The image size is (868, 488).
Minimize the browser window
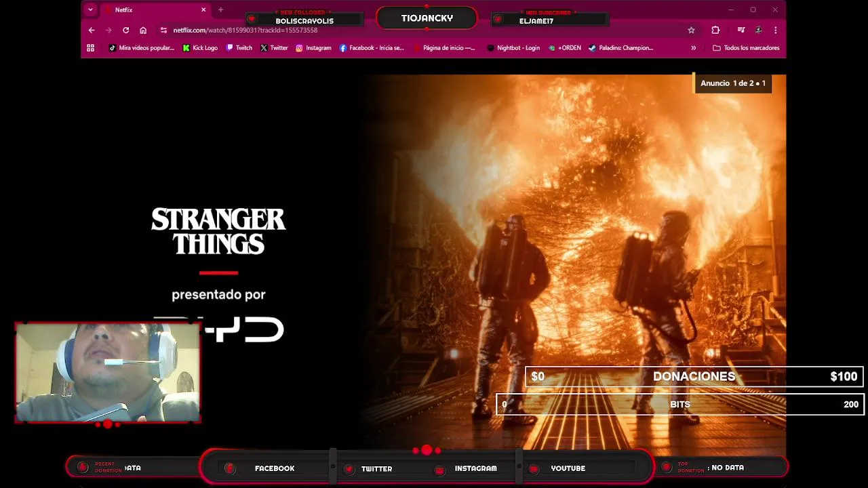click(x=731, y=9)
